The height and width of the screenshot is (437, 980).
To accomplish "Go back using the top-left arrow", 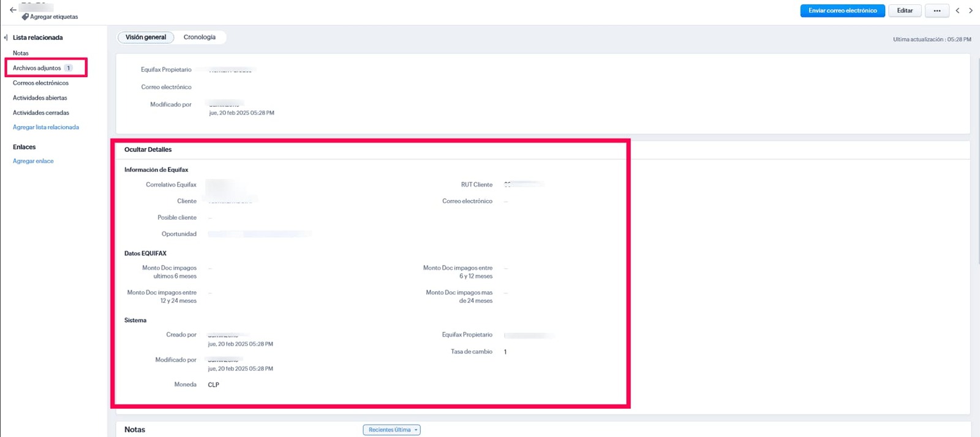I will (x=13, y=10).
